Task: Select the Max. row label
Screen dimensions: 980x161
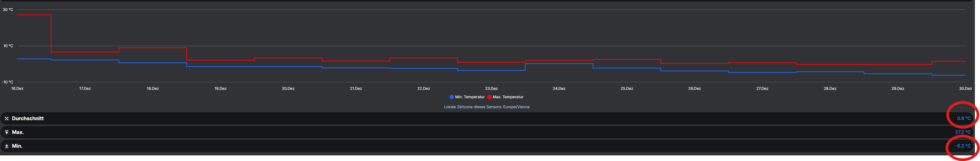Action: (18, 132)
